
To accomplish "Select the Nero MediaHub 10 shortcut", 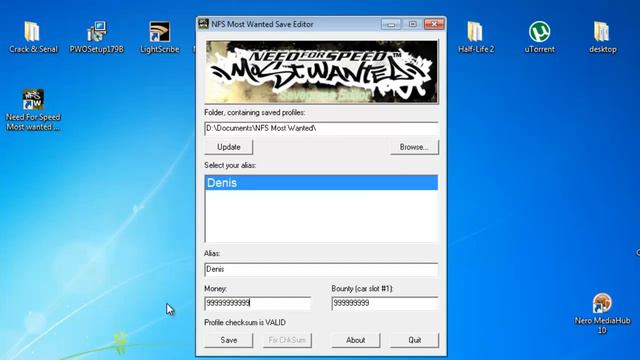I will click(x=602, y=313).
